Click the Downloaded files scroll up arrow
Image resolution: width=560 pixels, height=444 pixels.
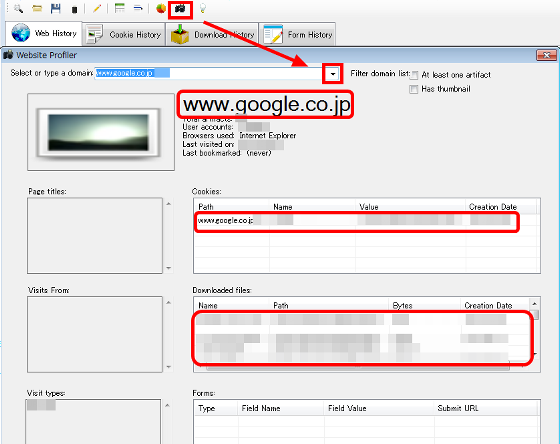[535, 304]
